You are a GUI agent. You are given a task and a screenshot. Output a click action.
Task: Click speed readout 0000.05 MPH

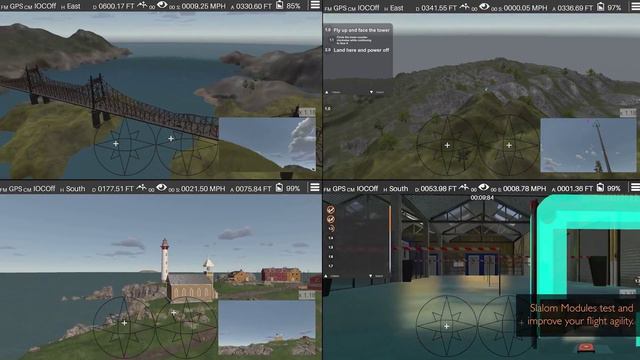[x=525, y=8]
